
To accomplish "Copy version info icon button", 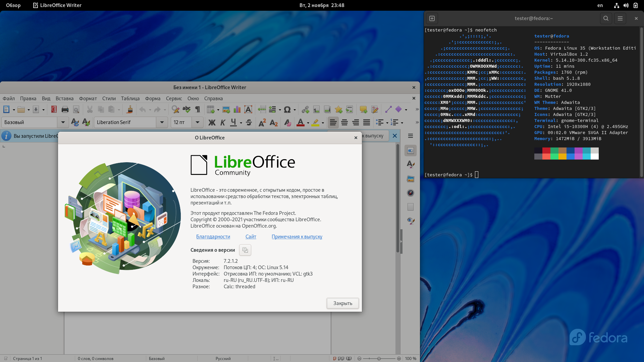I will [245, 250].
